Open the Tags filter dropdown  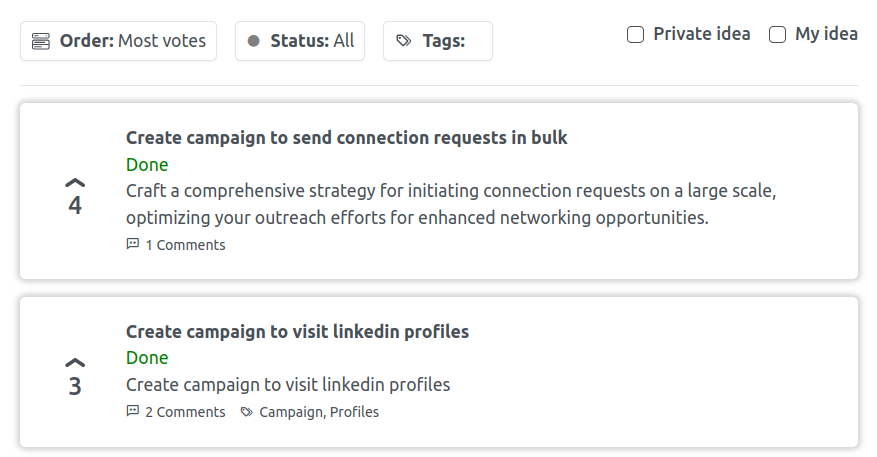point(438,41)
